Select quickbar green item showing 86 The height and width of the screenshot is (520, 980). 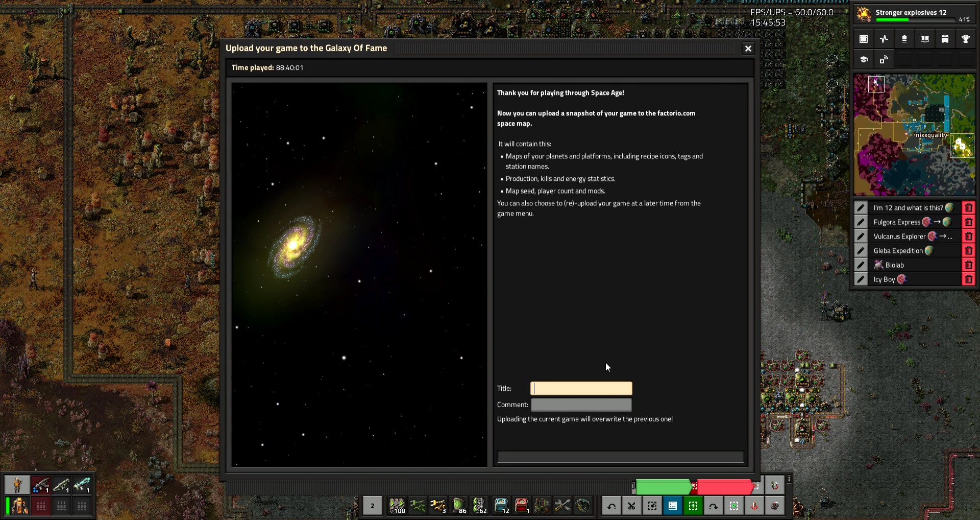point(458,506)
